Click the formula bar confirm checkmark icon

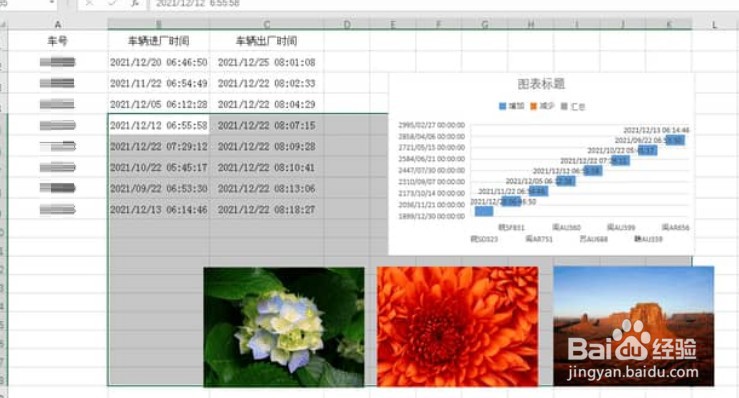pos(112,3)
